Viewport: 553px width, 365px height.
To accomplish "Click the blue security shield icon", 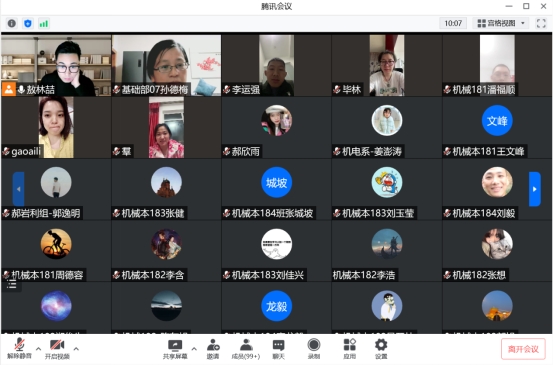I will click(28, 23).
